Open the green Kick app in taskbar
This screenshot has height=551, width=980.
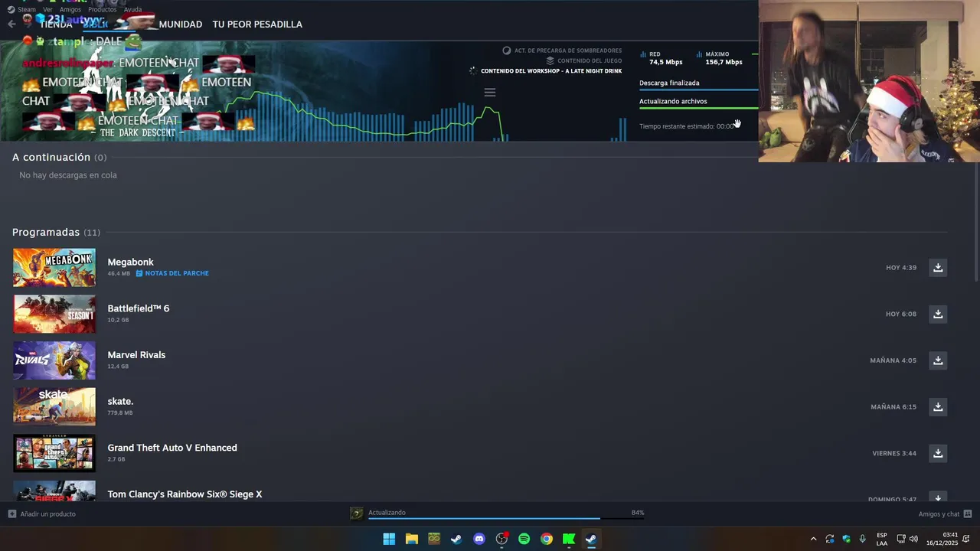pyautogui.click(x=569, y=539)
